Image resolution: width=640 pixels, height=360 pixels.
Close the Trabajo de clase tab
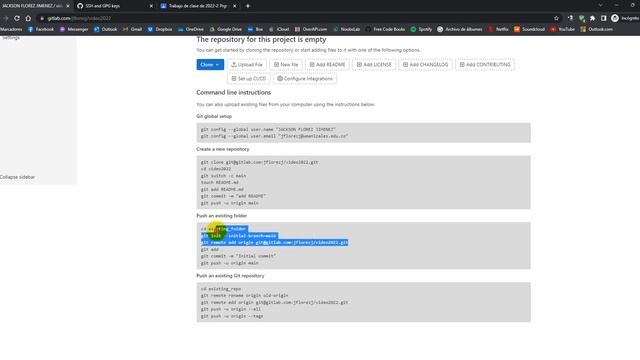(x=234, y=6)
